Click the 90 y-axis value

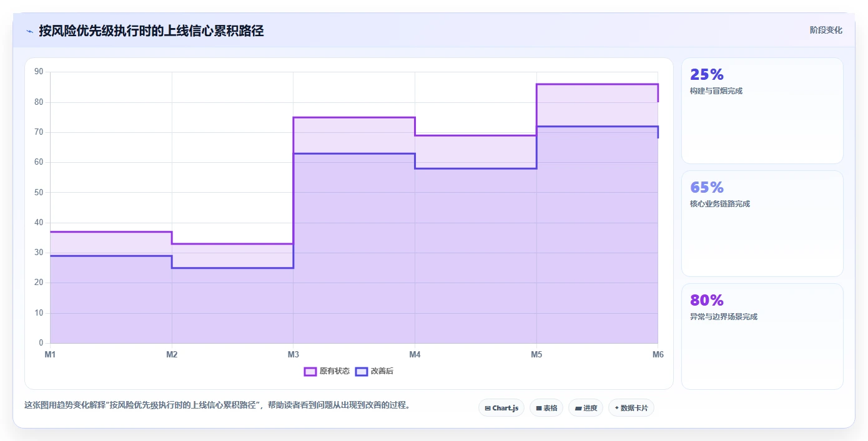[39, 72]
